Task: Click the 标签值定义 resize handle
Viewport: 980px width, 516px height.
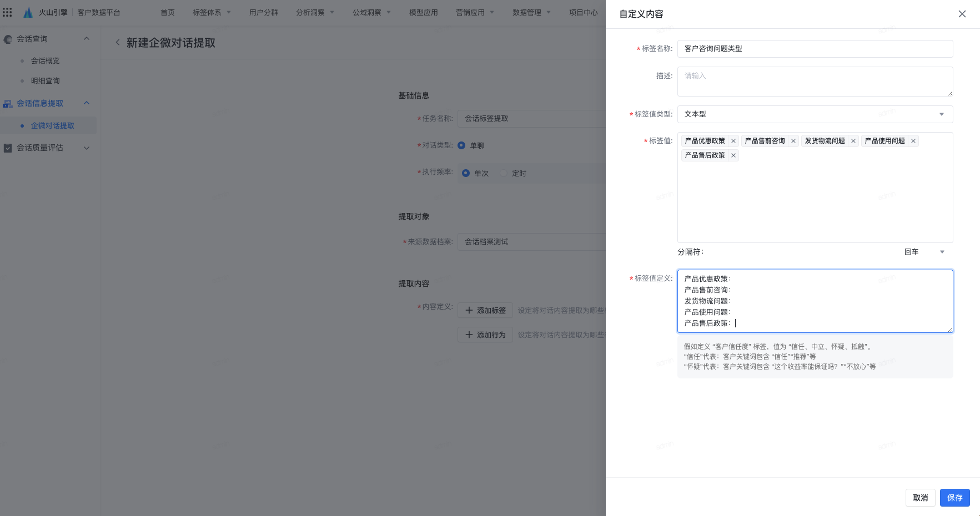Action: pyautogui.click(x=950, y=330)
